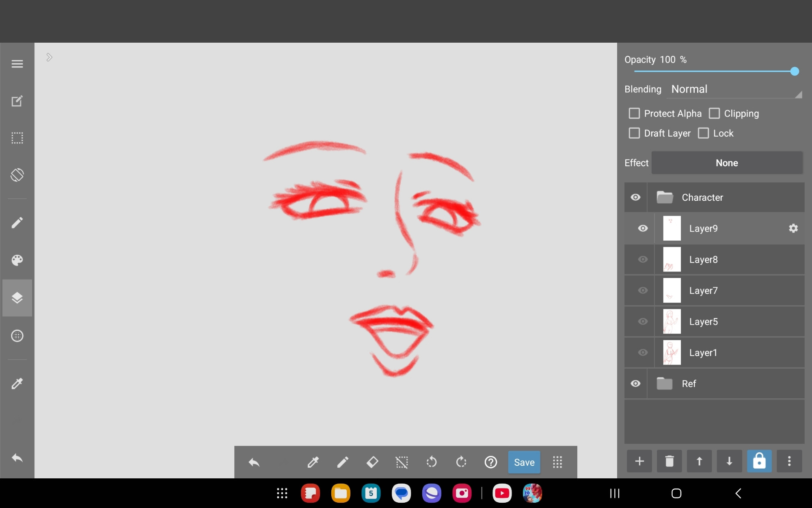Hide the Ref folder with eye icon
The image size is (812, 508).
click(635, 384)
